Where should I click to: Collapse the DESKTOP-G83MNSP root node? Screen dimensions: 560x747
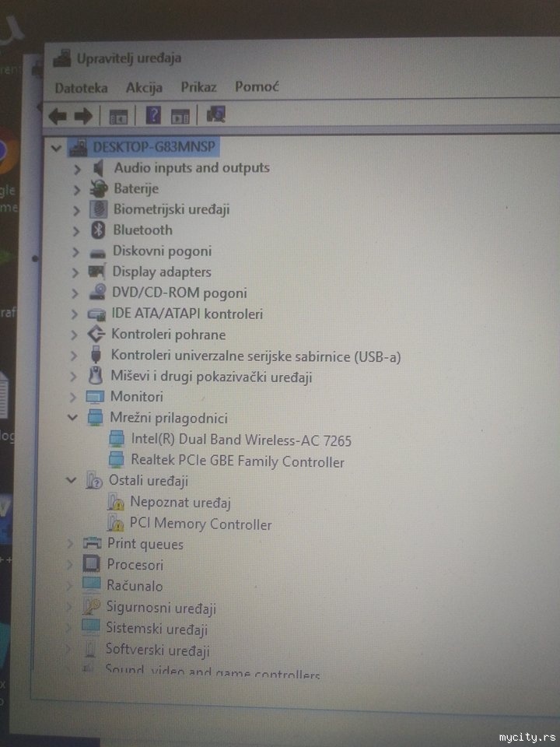point(56,148)
